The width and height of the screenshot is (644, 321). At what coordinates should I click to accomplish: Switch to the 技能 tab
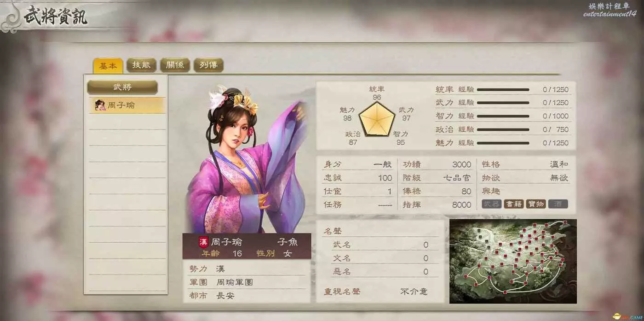pos(141,65)
